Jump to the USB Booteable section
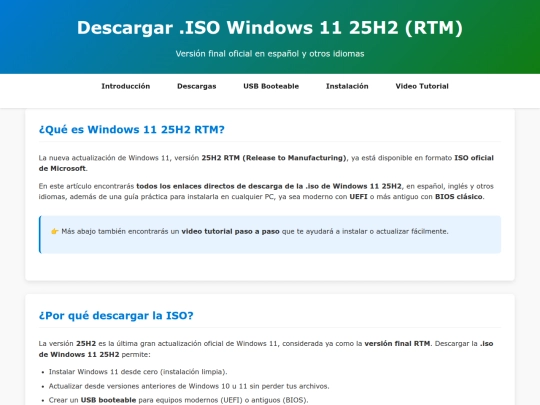Image resolution: width=540 pixels, height=405 pixels. tap(271, 86)
